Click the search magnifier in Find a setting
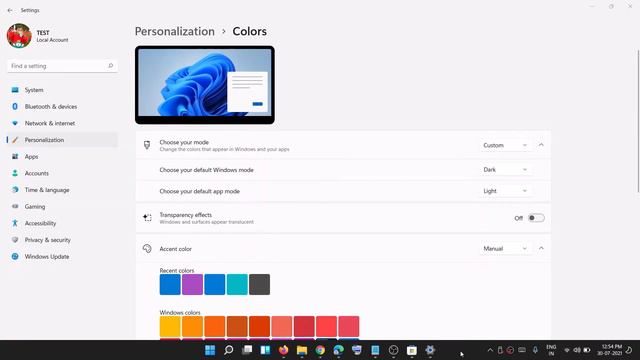Viewport: 640px width, 360px height. click(110, 66)
